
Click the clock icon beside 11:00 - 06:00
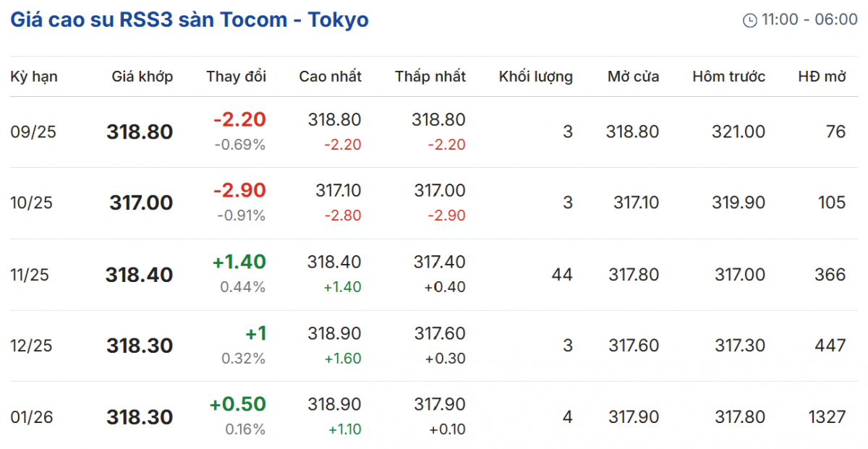(749, 20)
